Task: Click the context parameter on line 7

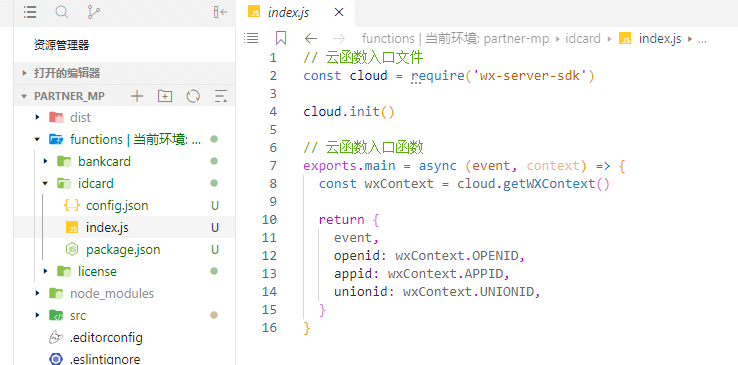Action: click(553, 166)
